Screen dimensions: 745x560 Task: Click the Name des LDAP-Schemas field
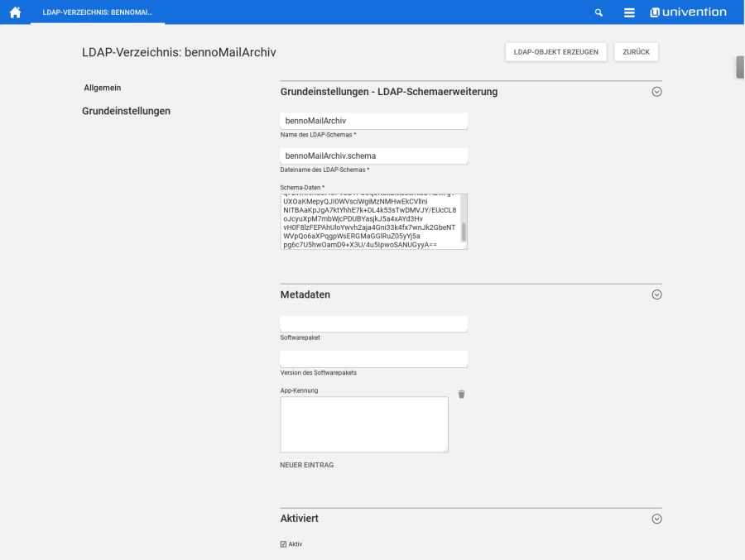(x=373, y=121)
